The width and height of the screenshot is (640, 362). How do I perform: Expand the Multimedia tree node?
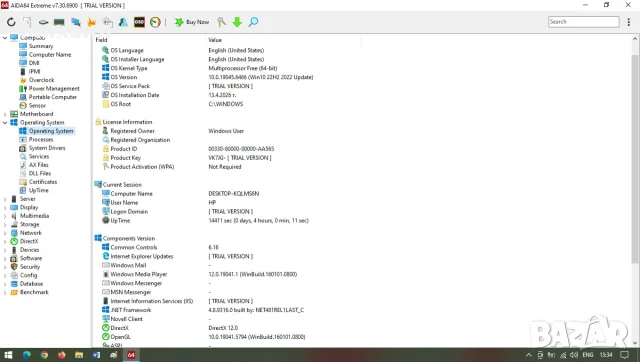[5, 216]
